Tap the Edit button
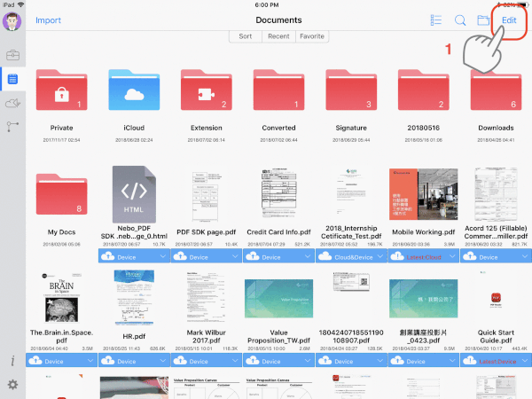Image resolution: width=532 pixels, height=399 pixels. tap(509, 20)
